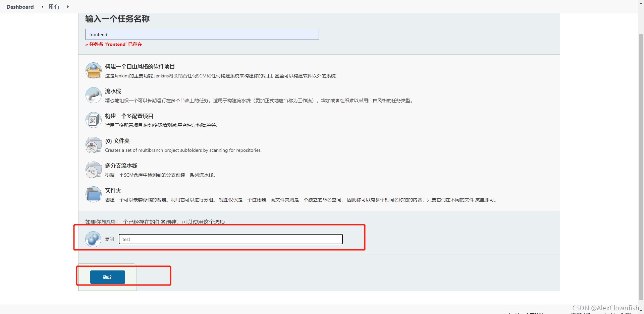Select the blue 文件夹 folder icon
This screenshot has width=644, height=314.
pos(94,194)
